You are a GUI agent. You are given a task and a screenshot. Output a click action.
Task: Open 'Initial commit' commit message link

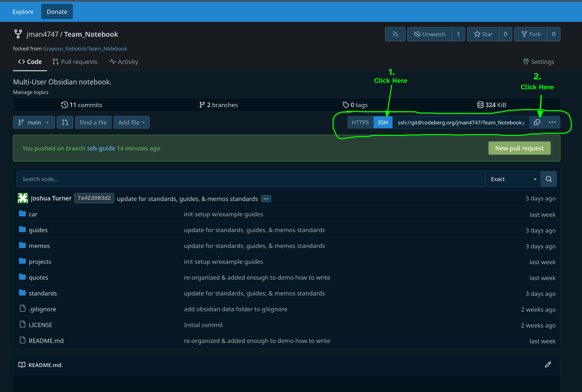pos(203,325)
